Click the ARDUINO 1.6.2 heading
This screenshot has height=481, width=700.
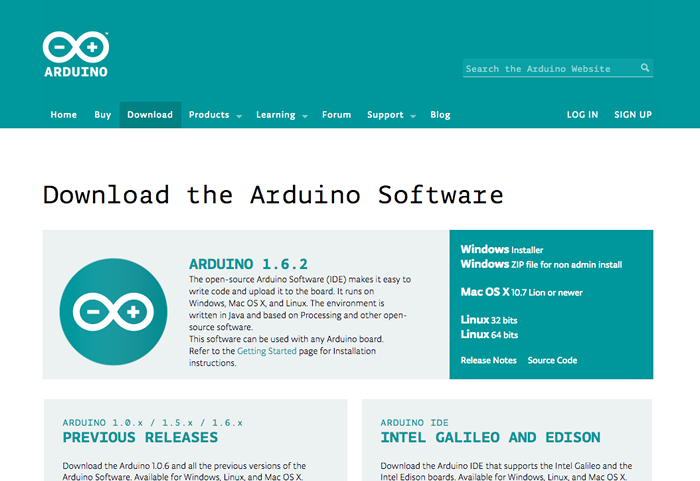tap(248, 264)
